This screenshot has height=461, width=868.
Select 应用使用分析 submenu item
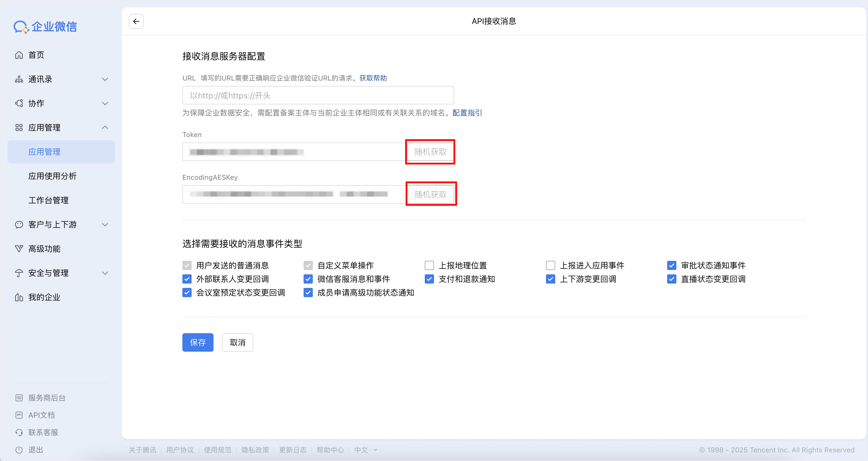pos(53,176)
